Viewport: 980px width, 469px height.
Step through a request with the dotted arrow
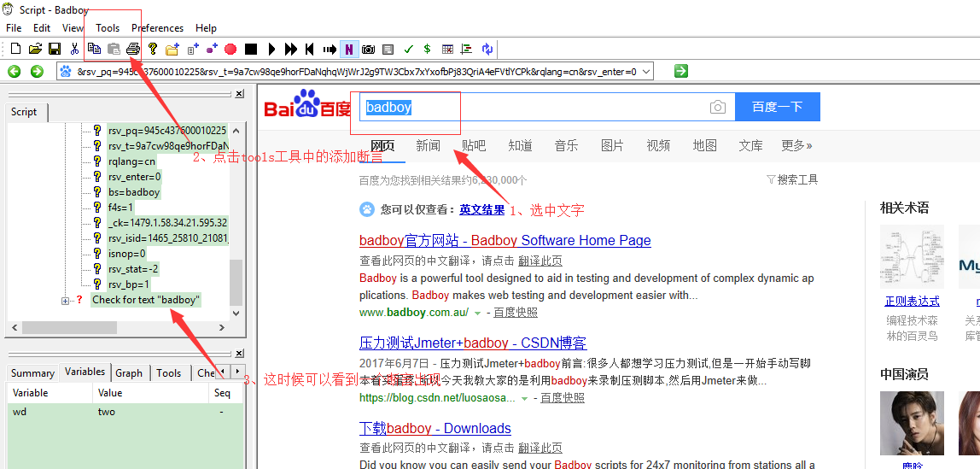(330, 49)
